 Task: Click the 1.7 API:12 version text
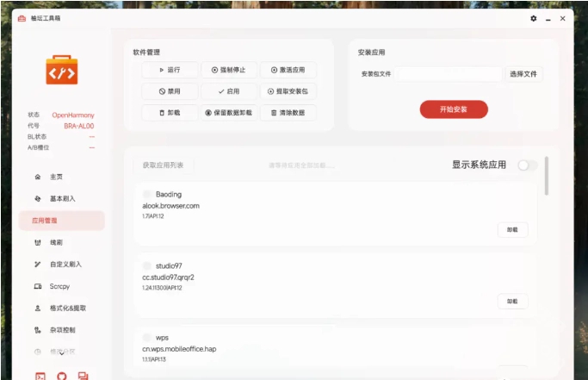153,216
